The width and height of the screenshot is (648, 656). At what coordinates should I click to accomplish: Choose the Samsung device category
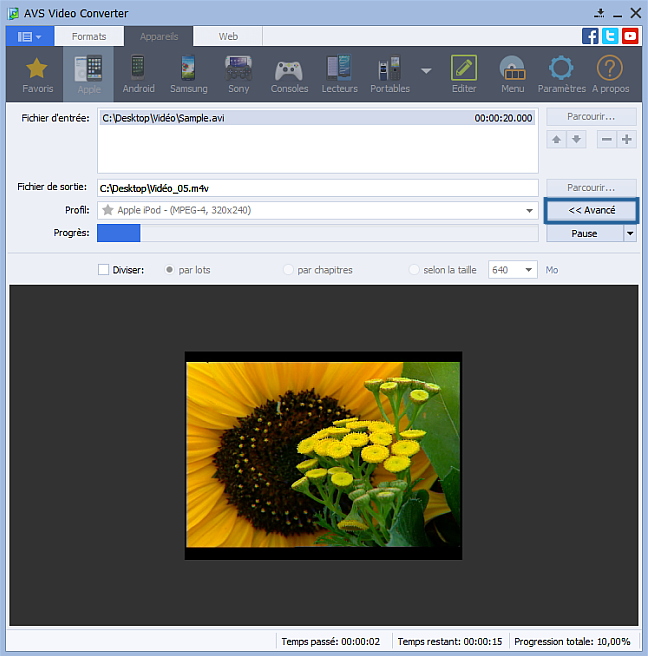[188, 74]
